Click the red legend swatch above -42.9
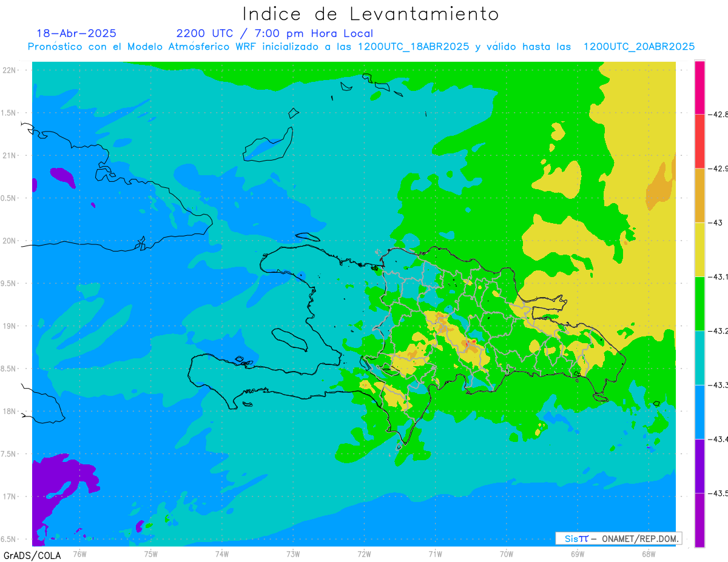The height and width of the screenshot is (562, 728). [x=699, y=141]
